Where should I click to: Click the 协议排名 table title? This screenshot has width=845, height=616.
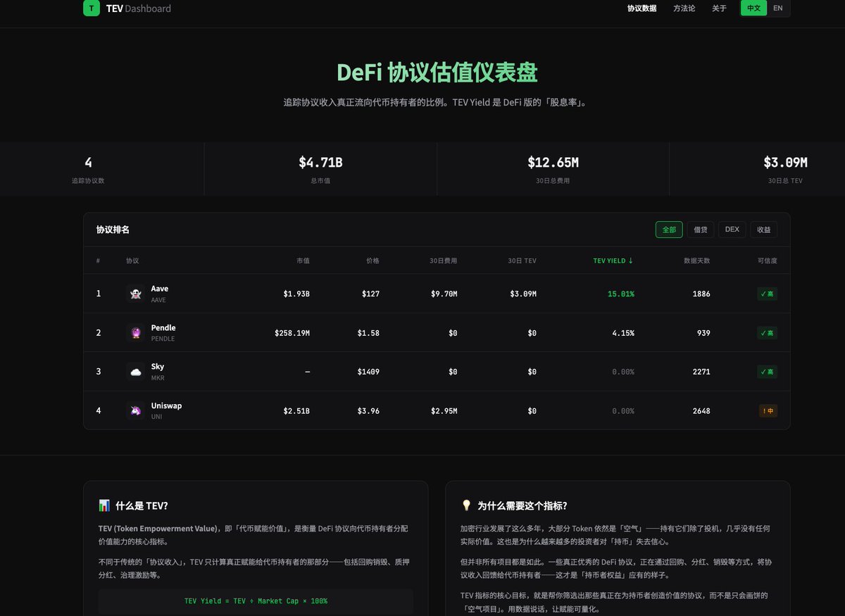pyautogui.click(x=113, y=230)
